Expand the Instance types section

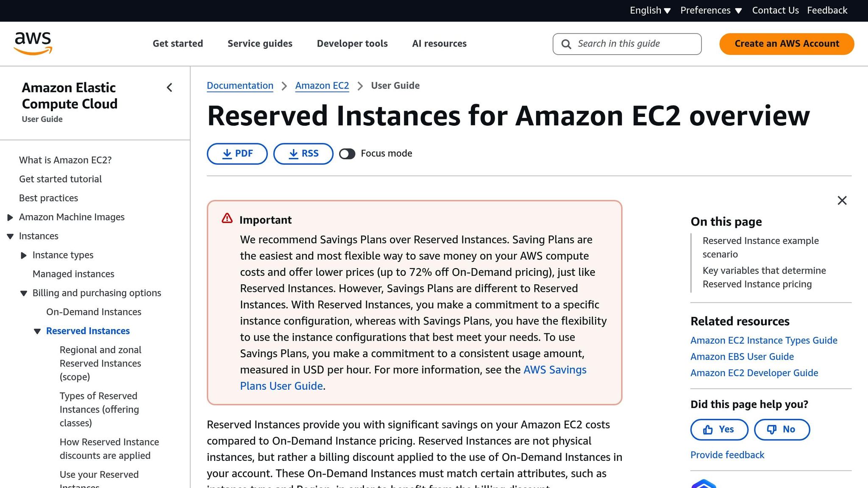tap(23, 255)
